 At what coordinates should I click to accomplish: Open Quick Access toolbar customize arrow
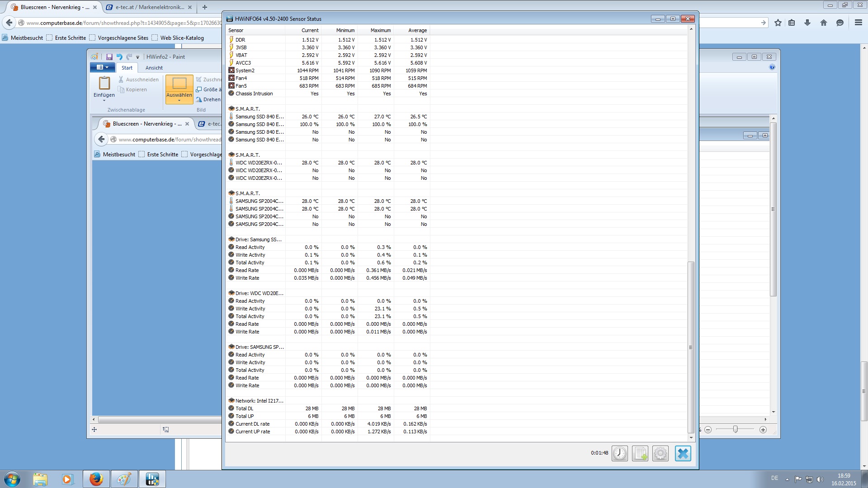(x=137, y=57)
